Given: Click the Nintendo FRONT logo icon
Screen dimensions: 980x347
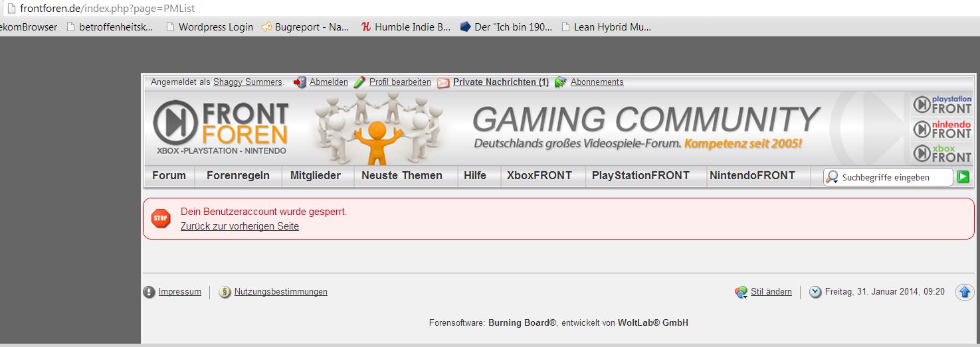Looking at the screenshot, I should point(942,129).
